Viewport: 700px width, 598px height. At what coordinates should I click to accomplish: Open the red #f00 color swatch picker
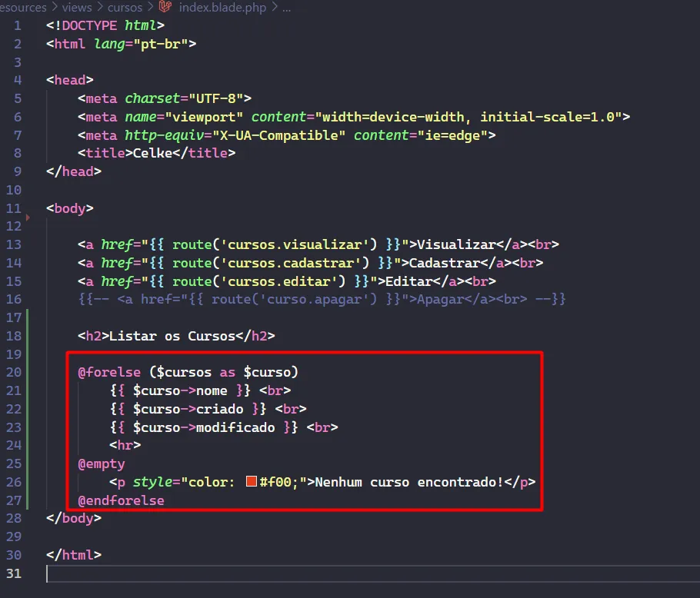coord(251,482)
